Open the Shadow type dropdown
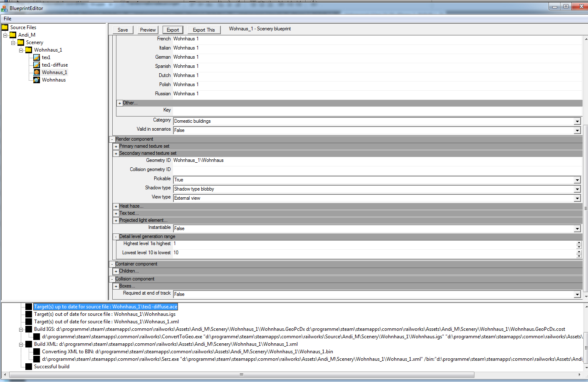This screenshot has height=382, width=588. point(577,189)
